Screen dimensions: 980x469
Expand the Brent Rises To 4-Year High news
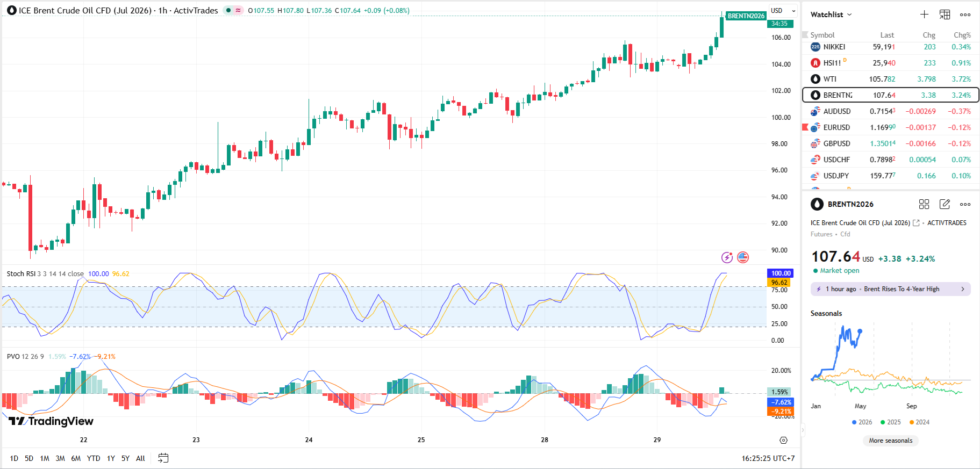click(890, 289)
